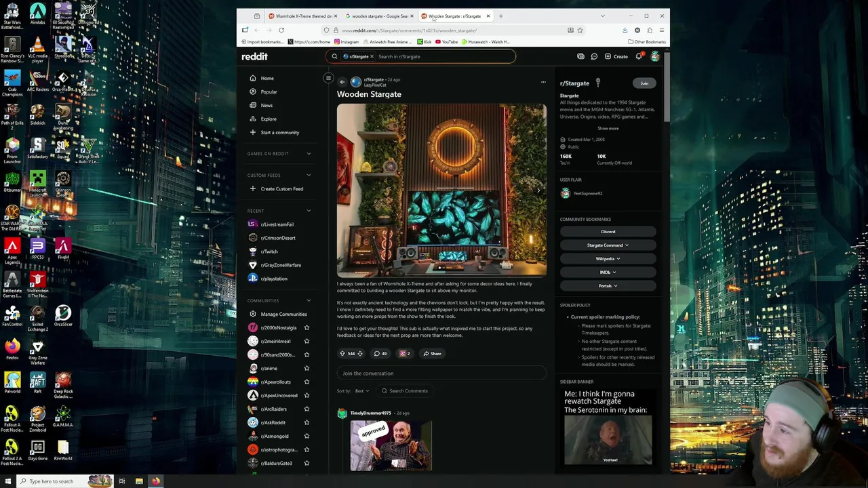Collapse the Communities section
This screenshot has height=488, width=868.
pyautogui.click(x=309, y=301)
